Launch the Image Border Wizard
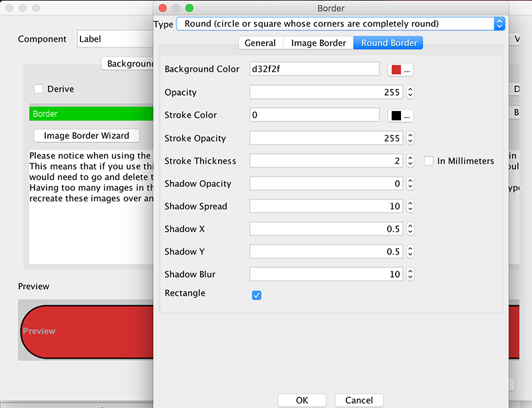This screenshot has width=532, height=408. pyautogui.click(x=86, y=136)
